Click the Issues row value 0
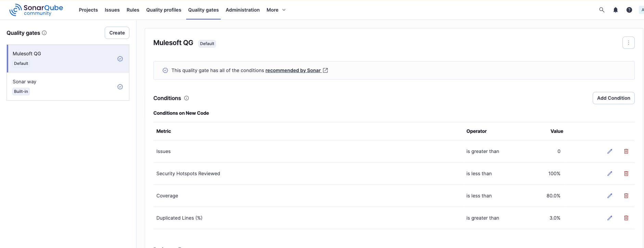 click(559, 151)
